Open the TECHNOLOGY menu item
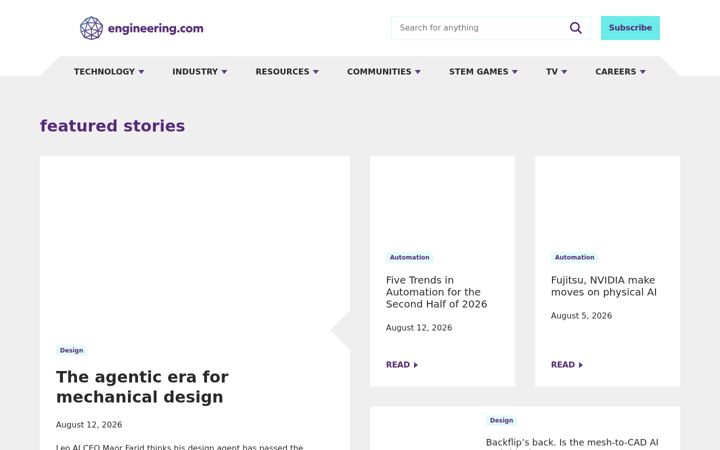Screen dimensions: 720x450 pos(104,72)
